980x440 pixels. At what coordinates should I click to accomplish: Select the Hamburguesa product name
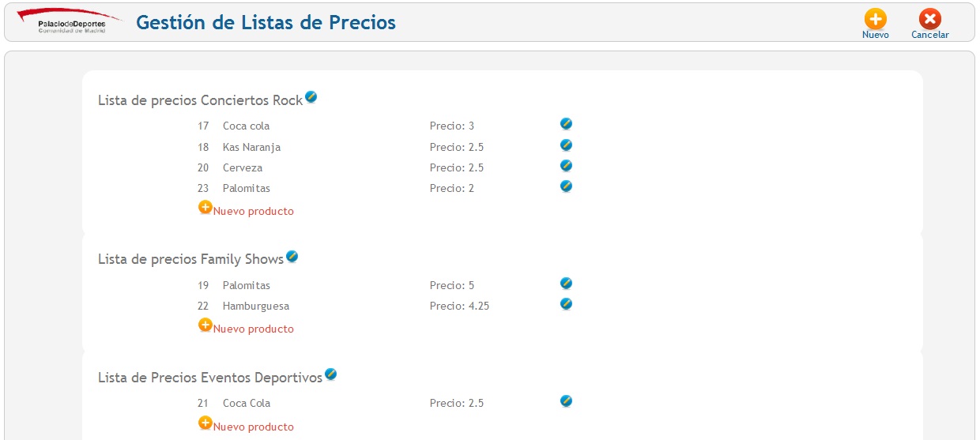click(256, 306)
